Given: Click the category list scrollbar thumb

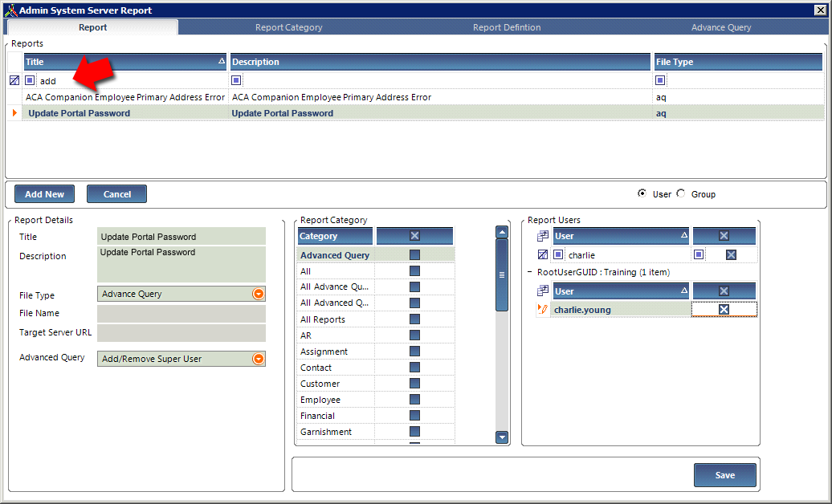Looking at the screenshot, I should click(501, 274).
